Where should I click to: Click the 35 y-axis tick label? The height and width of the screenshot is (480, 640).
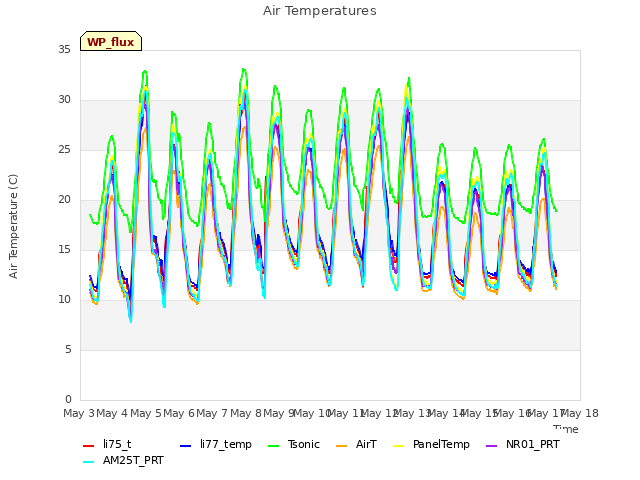click(x=64, y=50)
